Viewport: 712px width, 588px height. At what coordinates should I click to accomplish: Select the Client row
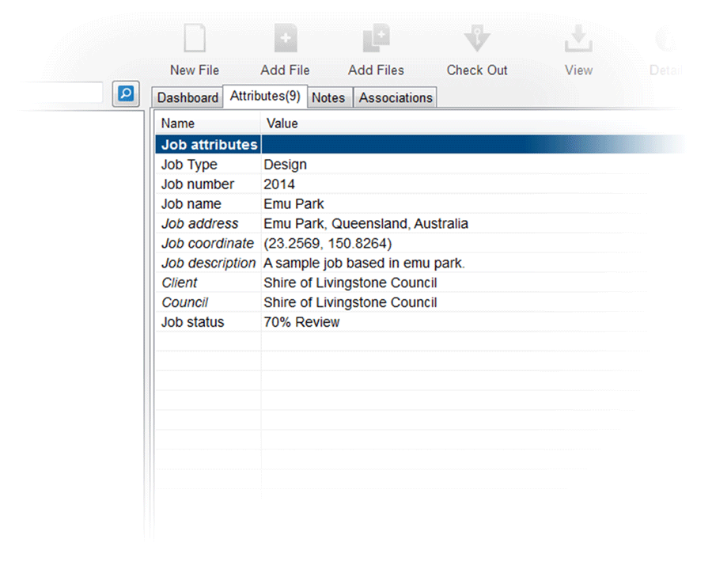[x=180, y=283]
